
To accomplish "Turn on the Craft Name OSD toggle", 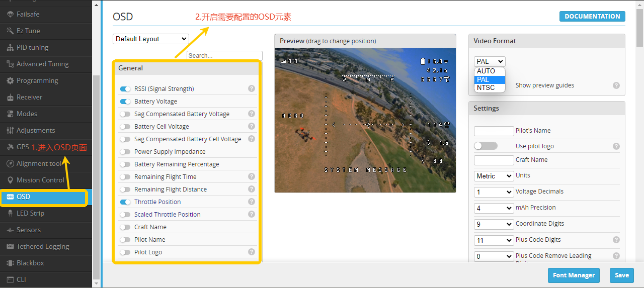I will coord(125,227).
